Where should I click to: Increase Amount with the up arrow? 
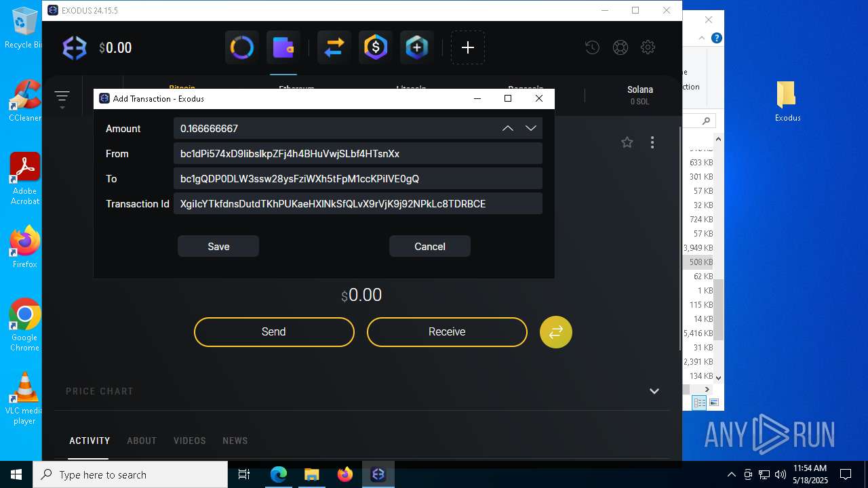tap(508, 129)
